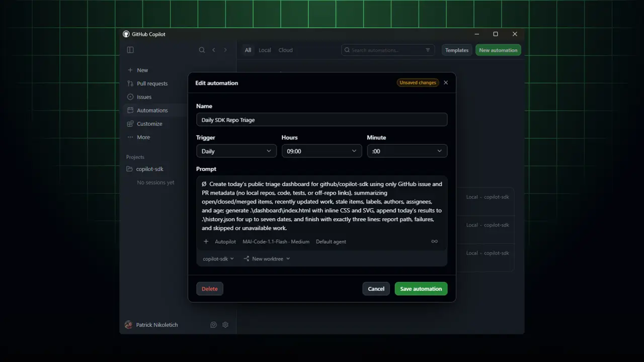
Task: Click the Templates button
Action: [457, 50]
